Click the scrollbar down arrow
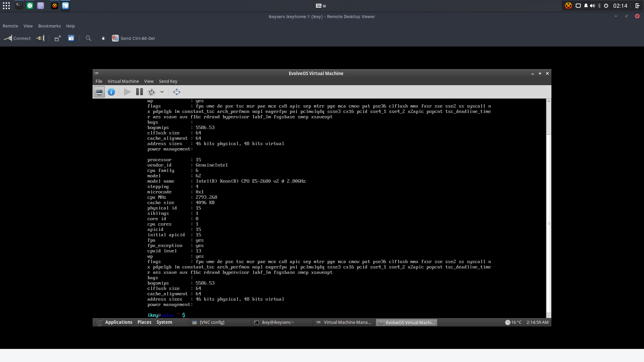 pyautogui.click(x=549, y=315)
